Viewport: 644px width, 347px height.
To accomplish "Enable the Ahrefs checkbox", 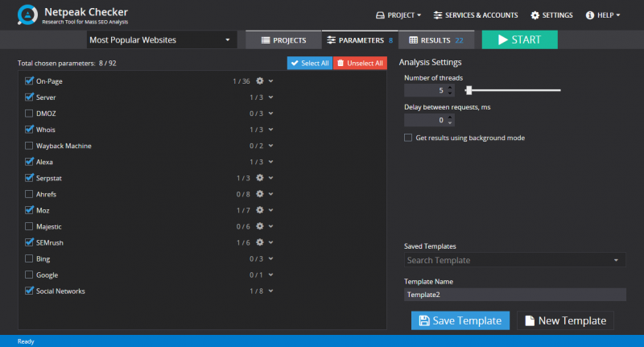I will pyautogui.click(x=29, y=194).
